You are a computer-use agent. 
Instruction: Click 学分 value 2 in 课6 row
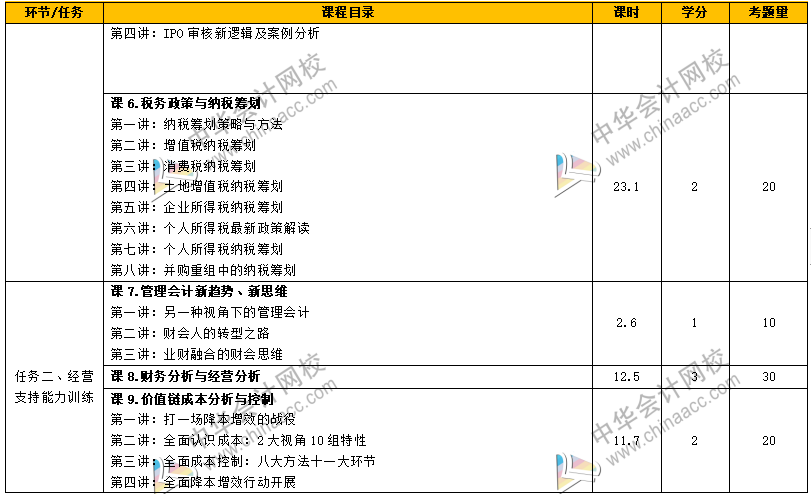coord(695,187)
